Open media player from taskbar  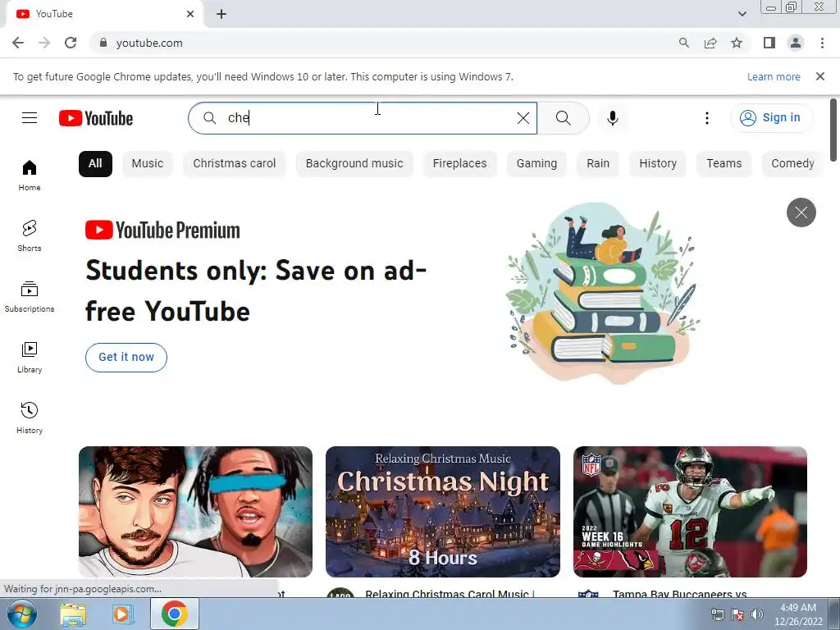[122, 614]
